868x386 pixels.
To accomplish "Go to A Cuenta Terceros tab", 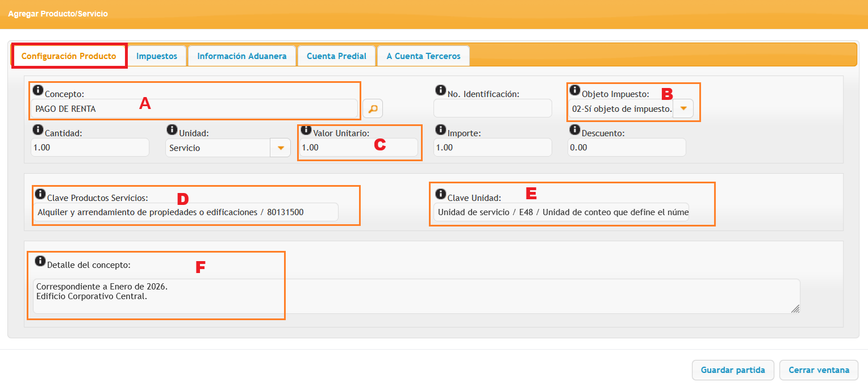I will pyautogui.click(x=423, y=56).
